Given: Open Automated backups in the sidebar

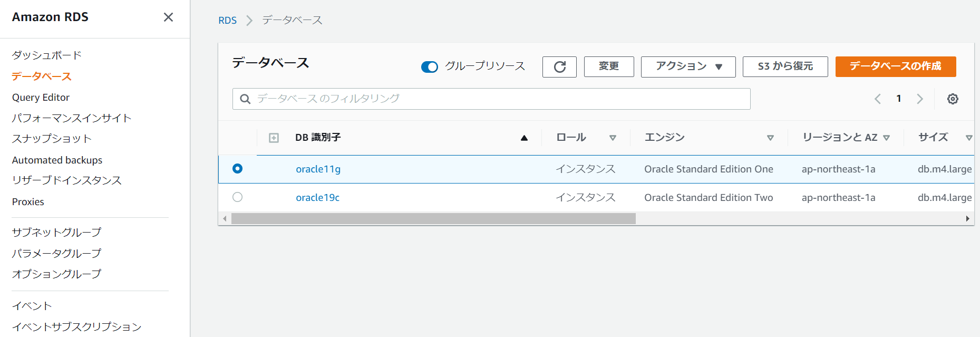Looking at the screenshot, I should pyautogui.click(x=57, y=160).
